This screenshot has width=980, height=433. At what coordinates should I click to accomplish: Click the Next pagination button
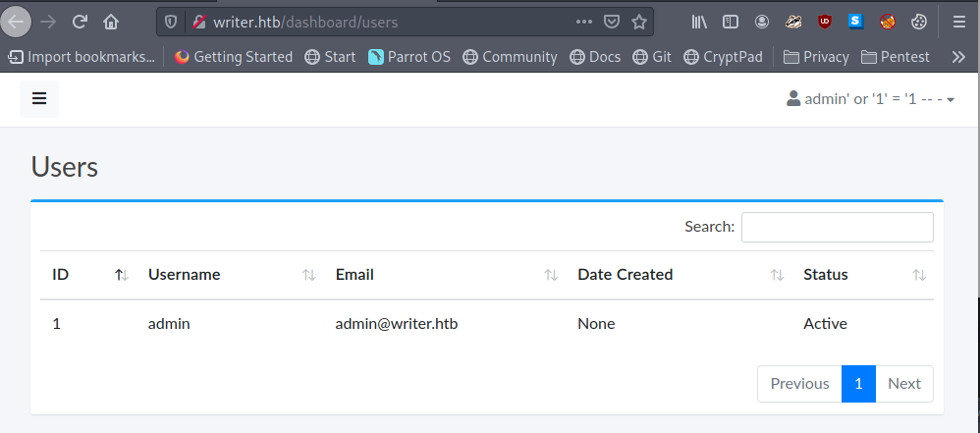click(x=903, y=383)
